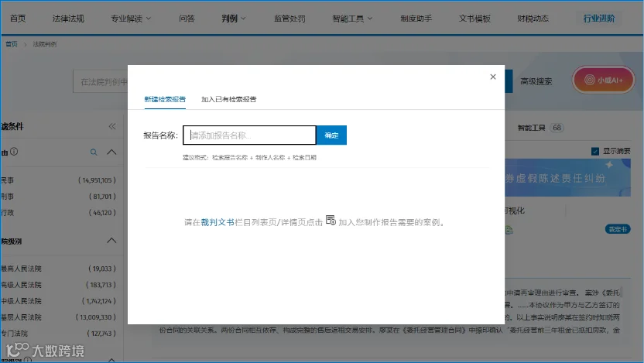
Task: Collapse filter panel with double chevron
Action: click(x=112, y=126)
